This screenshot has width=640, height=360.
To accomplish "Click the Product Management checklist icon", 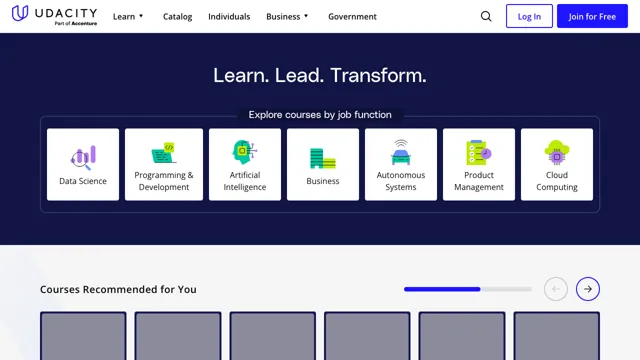I will (478, 152).
